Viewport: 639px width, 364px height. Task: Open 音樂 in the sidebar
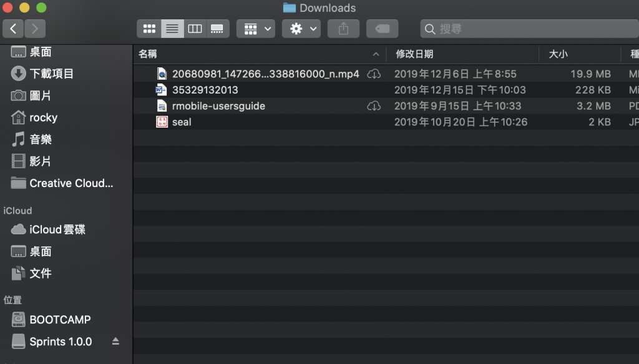[x=41, y=139]
